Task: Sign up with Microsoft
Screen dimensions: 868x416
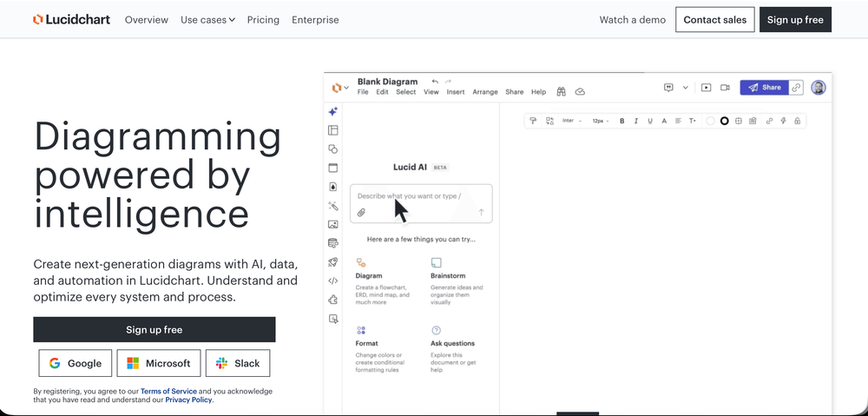Action: pyautogui.click(x=158, y=363)
